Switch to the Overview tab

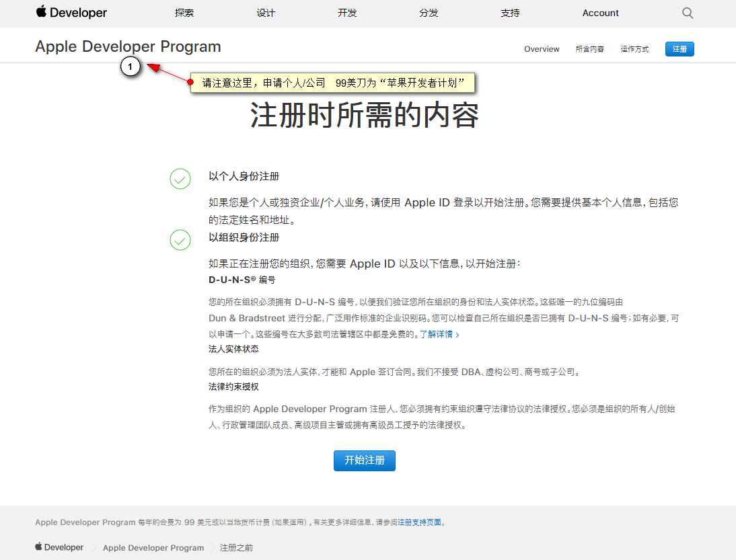tap(542, 49)
